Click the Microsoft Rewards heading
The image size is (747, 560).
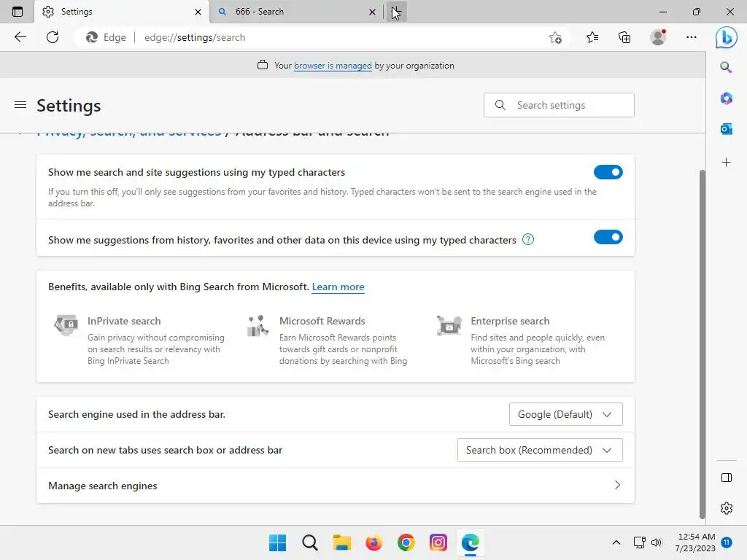(x=322, y=321)
